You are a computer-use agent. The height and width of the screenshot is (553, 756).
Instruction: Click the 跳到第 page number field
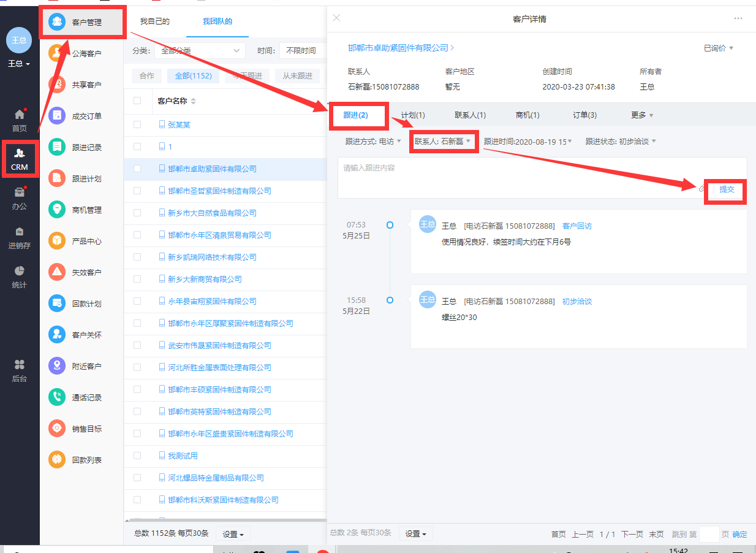click(709, 534)
